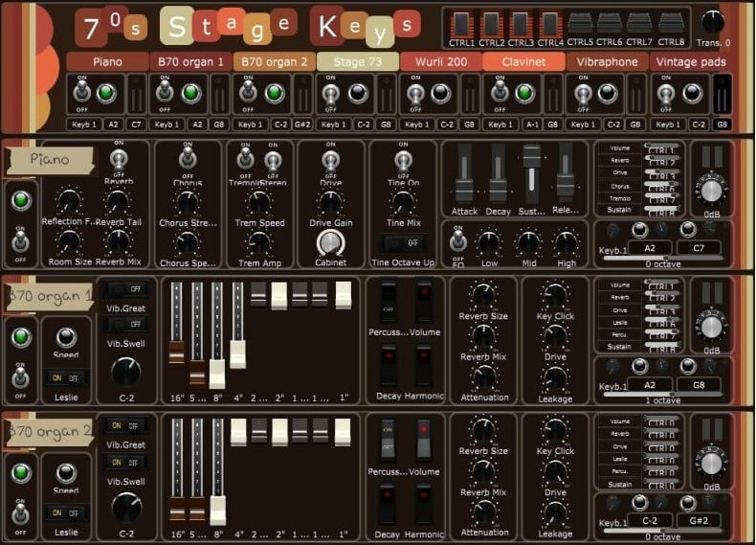Toggle the Piano Drive switch
Image resolution: width=756 pixels, height=545 pixels.
[331, 160]
